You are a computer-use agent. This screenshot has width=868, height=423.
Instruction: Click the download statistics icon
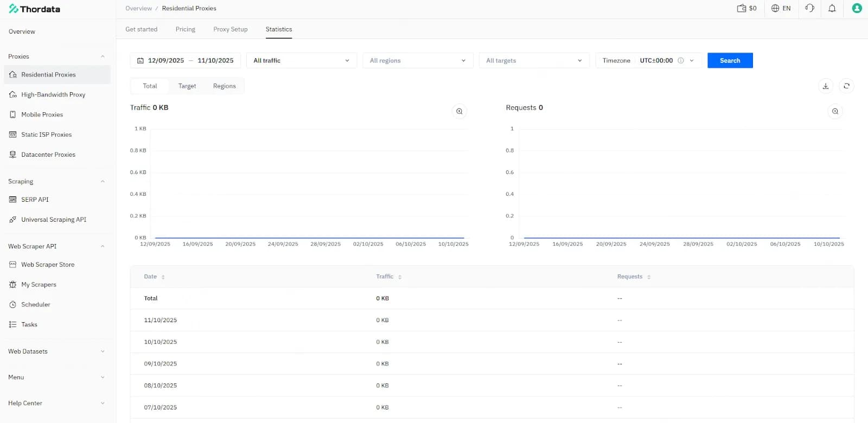click(825, 86)
